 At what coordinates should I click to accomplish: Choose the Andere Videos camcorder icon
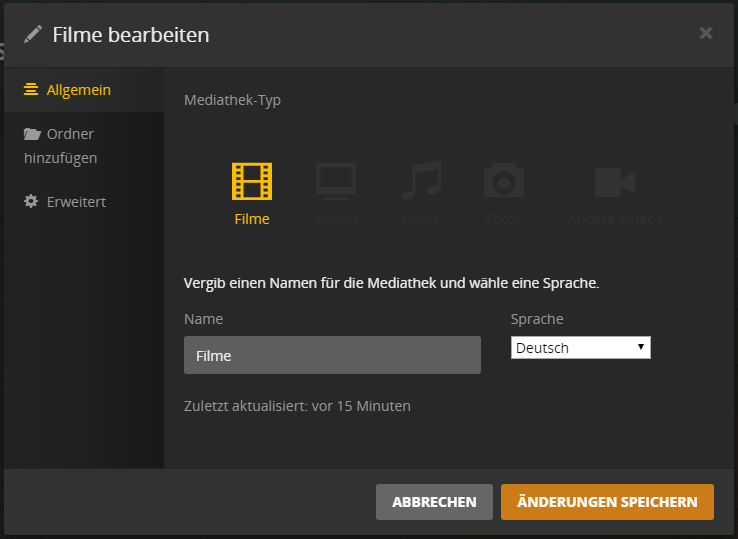615,182
